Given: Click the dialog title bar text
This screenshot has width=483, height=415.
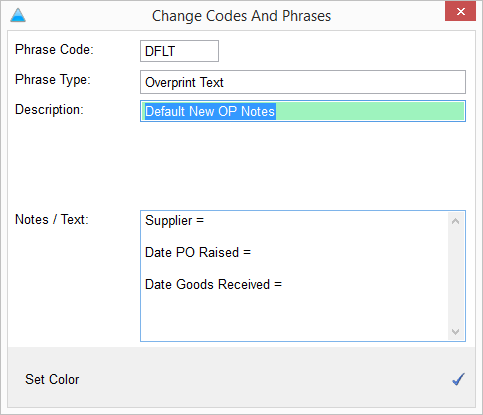Looking at the screenshot, I should point(241,16).
